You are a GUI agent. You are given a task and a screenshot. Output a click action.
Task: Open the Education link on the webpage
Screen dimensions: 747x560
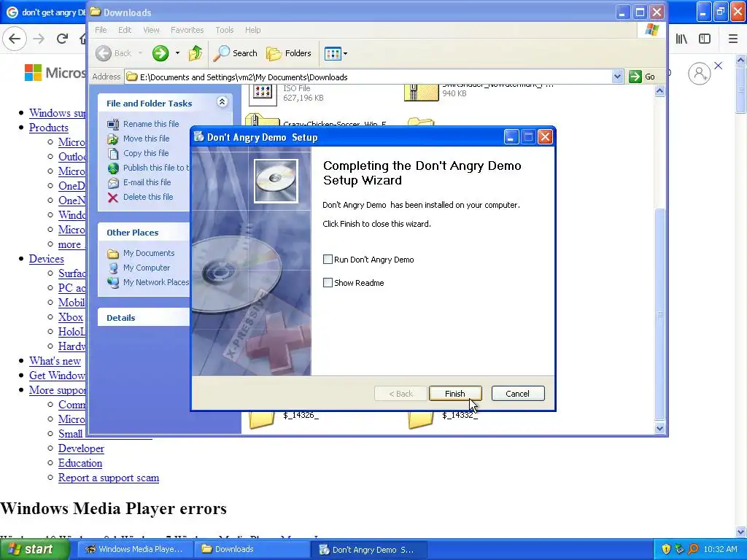[x=80, y=463]
